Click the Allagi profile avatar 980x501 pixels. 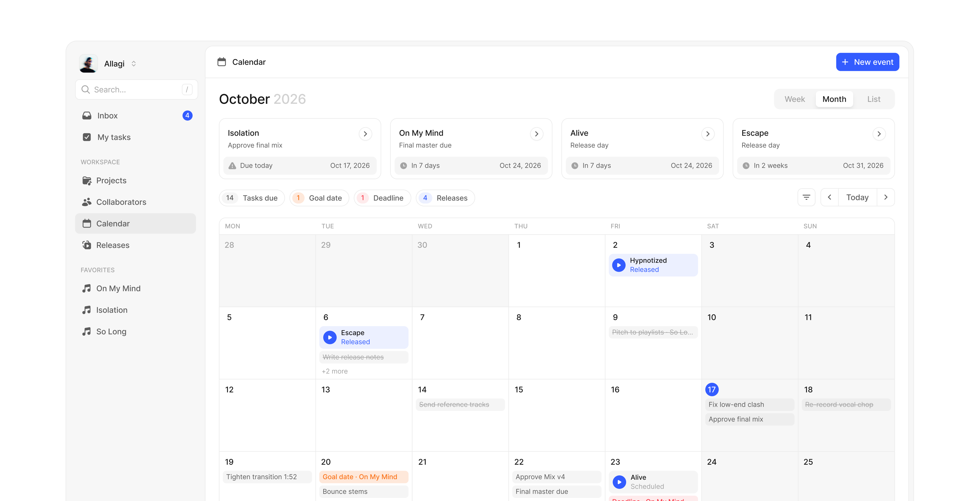point(88,64)
